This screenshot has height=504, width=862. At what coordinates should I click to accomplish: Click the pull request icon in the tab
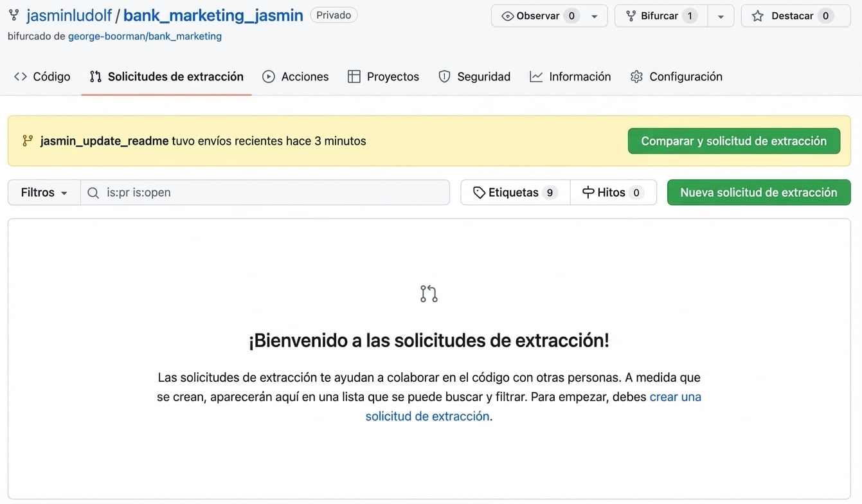tap(96, 76)
